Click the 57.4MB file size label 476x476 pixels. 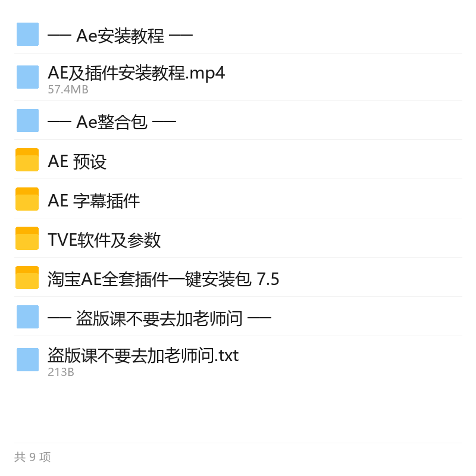pos(68,90)
